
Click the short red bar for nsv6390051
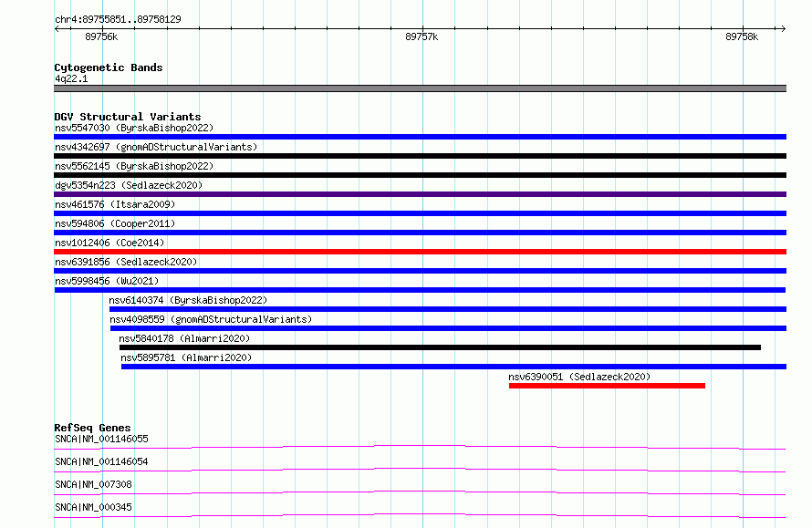607,386
